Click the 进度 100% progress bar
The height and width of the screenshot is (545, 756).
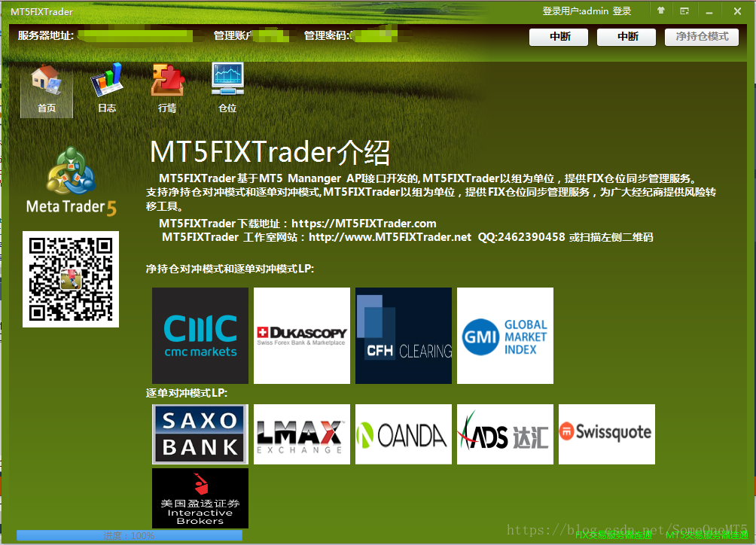[130, 535]
